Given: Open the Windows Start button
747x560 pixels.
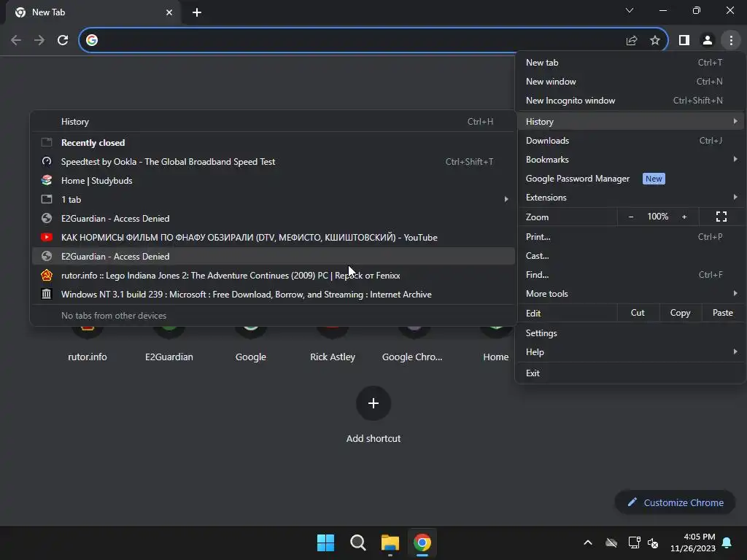Looking at the screenshot, I should [x=326, y=542].
